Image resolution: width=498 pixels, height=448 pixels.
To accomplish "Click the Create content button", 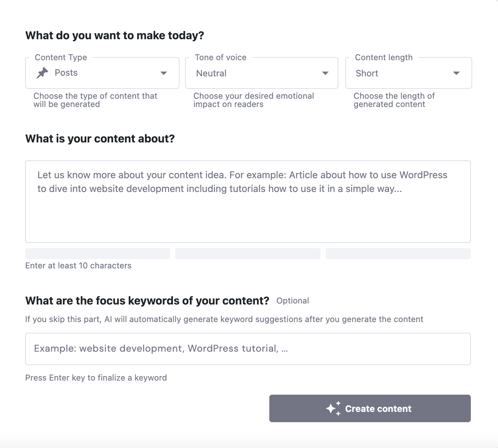I will point(370,408).
